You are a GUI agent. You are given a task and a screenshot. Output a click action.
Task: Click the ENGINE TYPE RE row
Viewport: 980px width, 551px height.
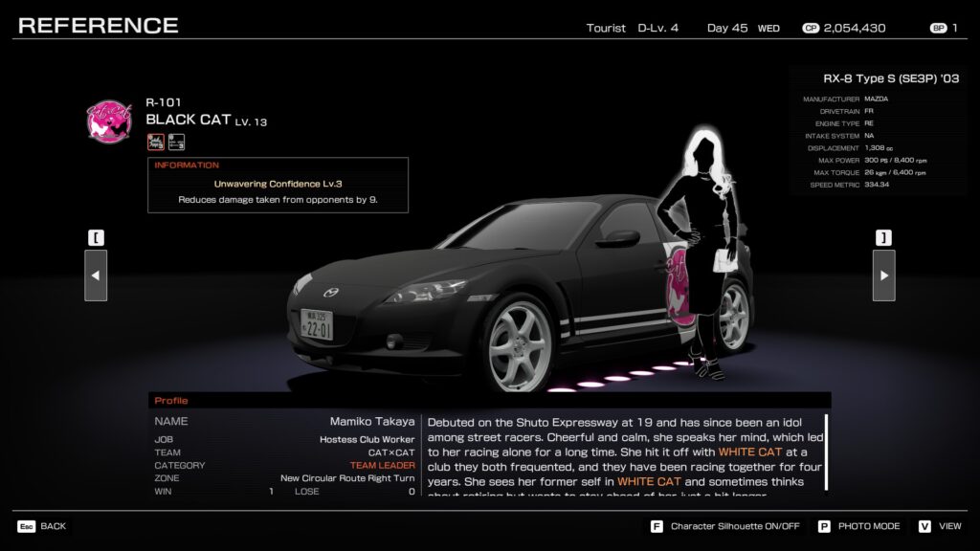(x=844, y=123)
